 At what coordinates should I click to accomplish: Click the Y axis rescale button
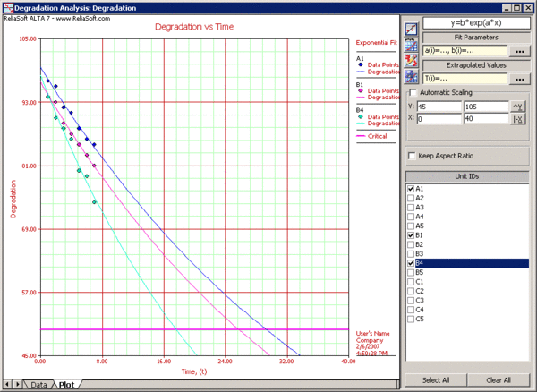516,107
